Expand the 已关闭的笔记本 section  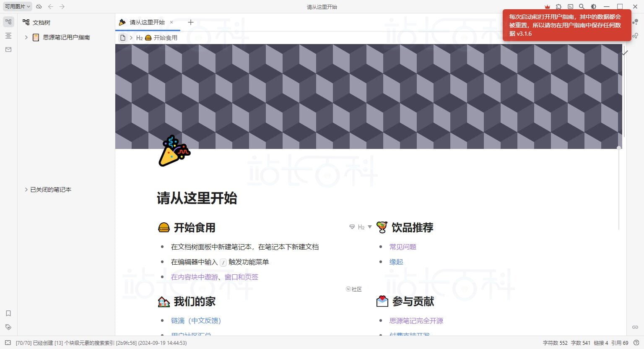[26, 190]
